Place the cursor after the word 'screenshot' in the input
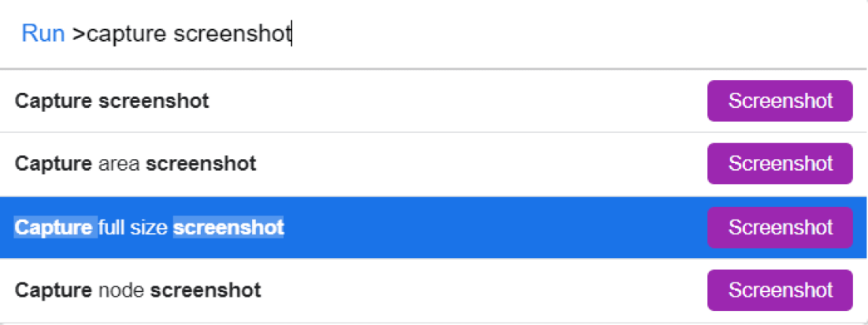This screenshot has width=868, height=325. pos(292,35)
